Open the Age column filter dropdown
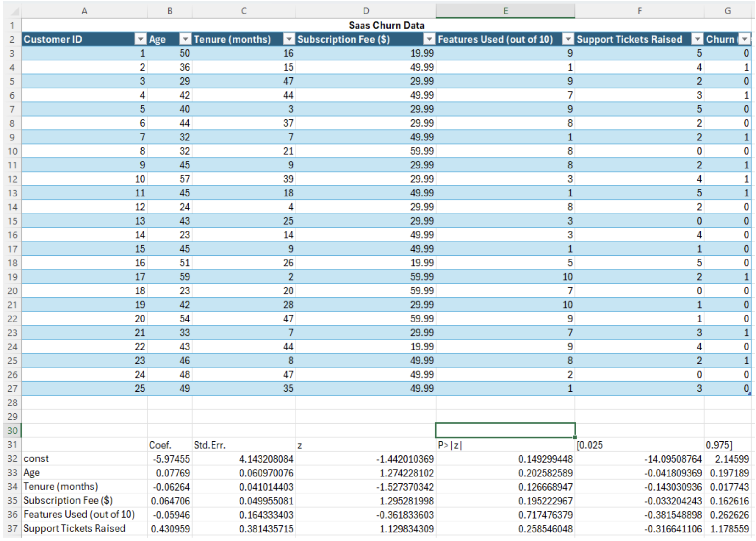The height and width of the screenshot is (541, 756). (x=185, y=40)
